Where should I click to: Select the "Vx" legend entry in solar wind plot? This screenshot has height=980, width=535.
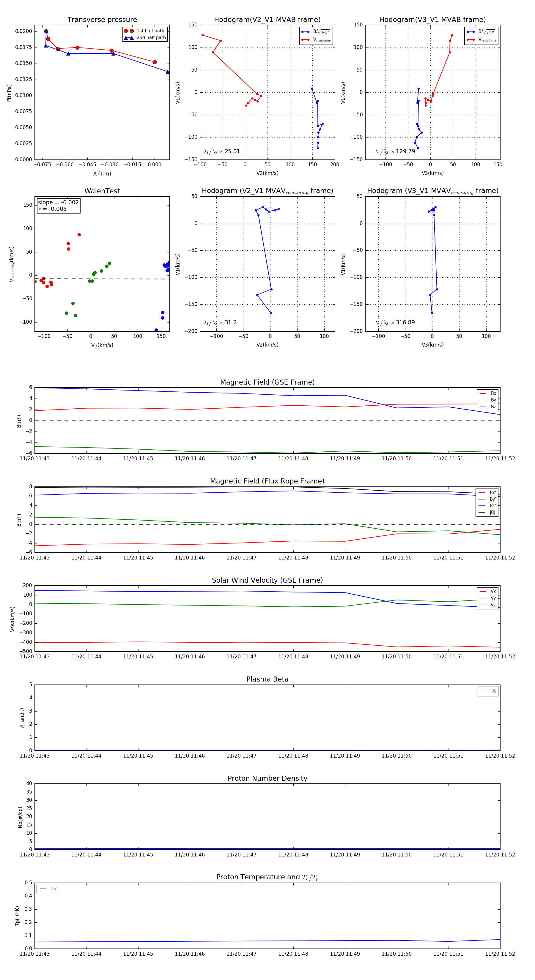point(488,592)
